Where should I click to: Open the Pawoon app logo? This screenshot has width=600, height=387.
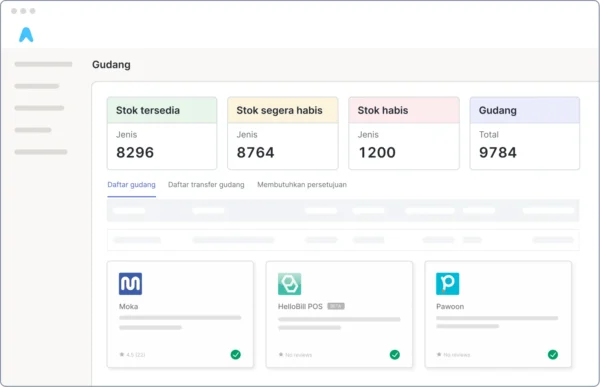point(447,284)
